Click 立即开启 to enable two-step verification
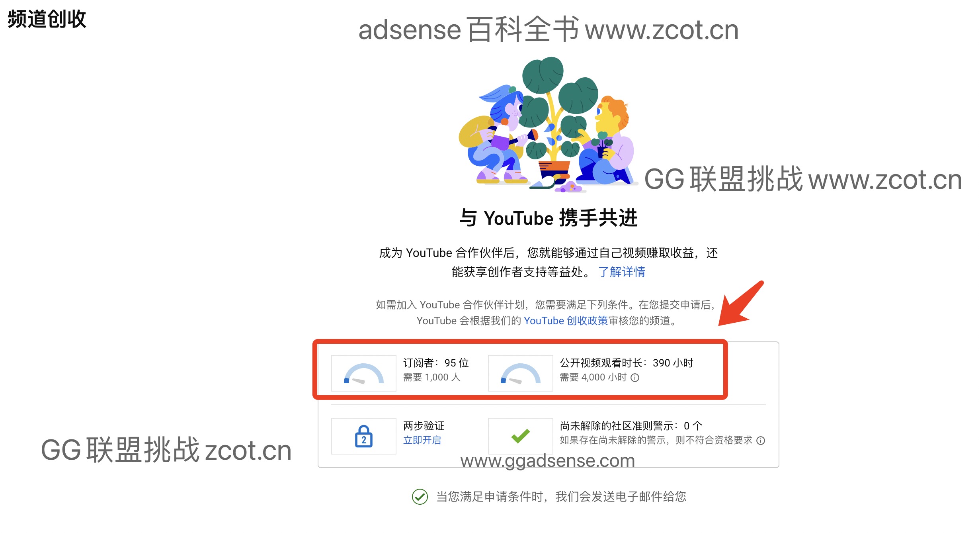Viewport: 980px width, 533px height. [x=422, y=440]
